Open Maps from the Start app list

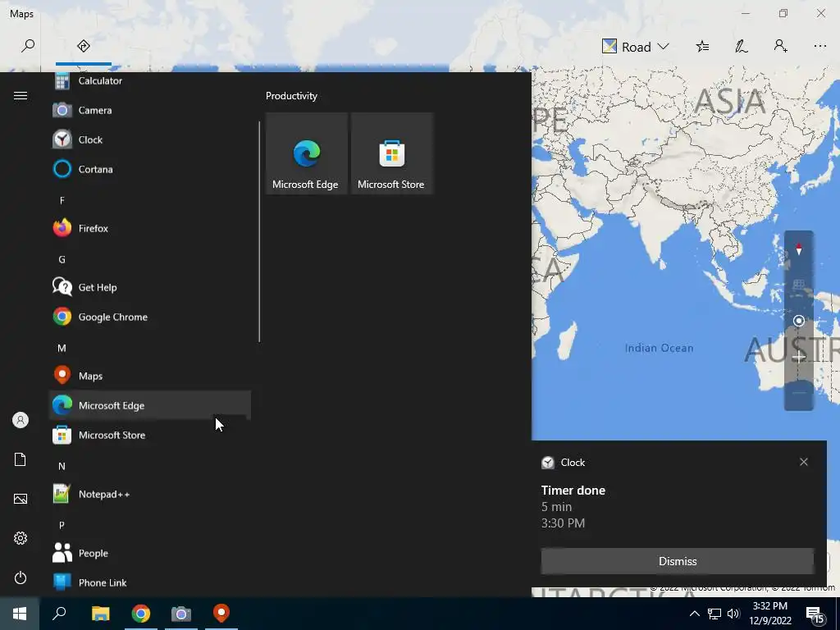coord(150,376)
